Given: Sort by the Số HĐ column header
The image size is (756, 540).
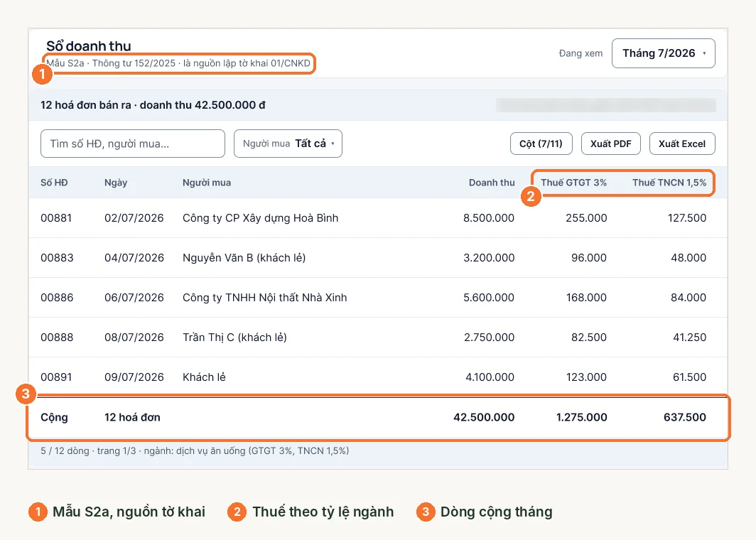Looking at the screenshot, I should coord(54,183).
